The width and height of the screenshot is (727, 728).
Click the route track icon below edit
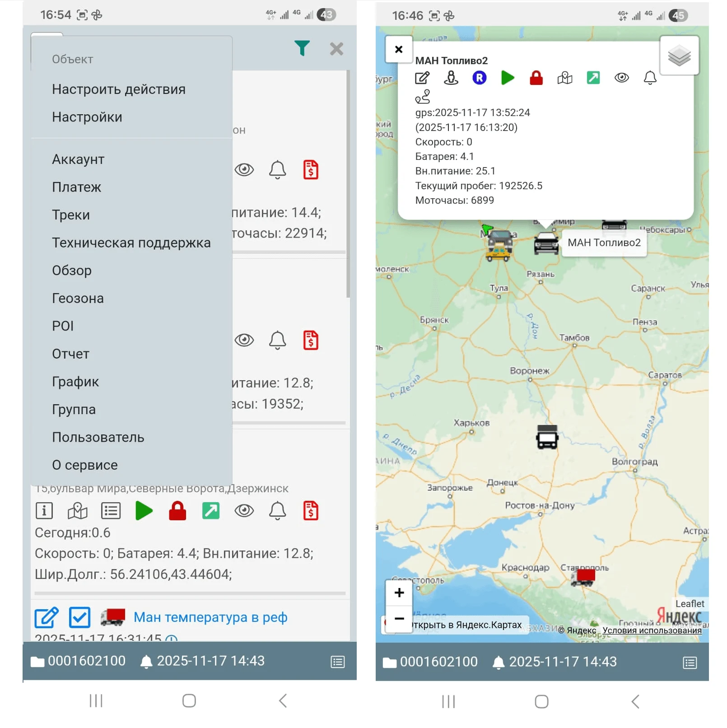click(x=423, y=97)
